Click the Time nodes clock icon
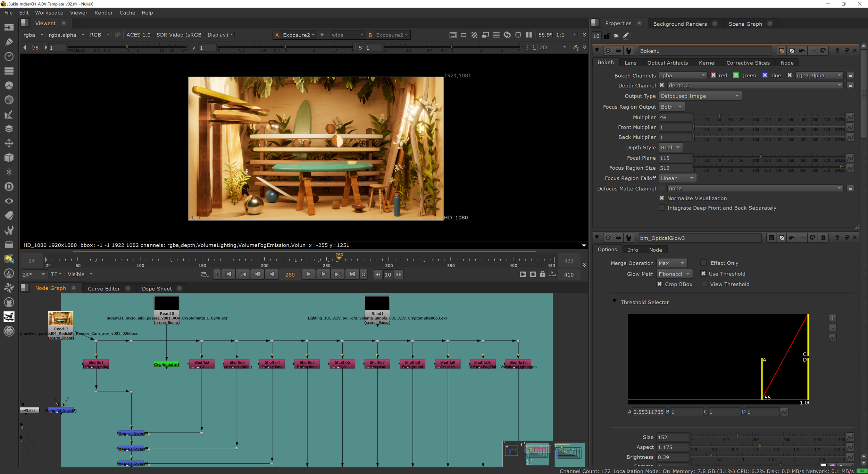This screenshot has width=868, height=474. click(9, 57)
